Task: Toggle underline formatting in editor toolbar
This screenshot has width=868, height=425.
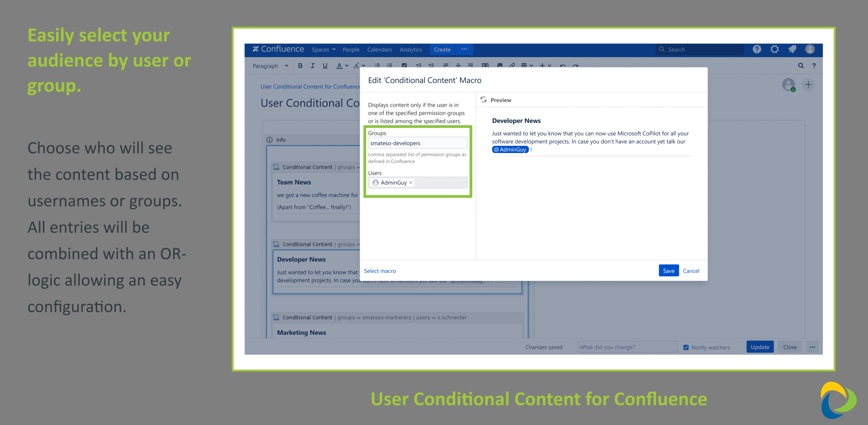Action: pyautogui.click(x=325, y=66)
